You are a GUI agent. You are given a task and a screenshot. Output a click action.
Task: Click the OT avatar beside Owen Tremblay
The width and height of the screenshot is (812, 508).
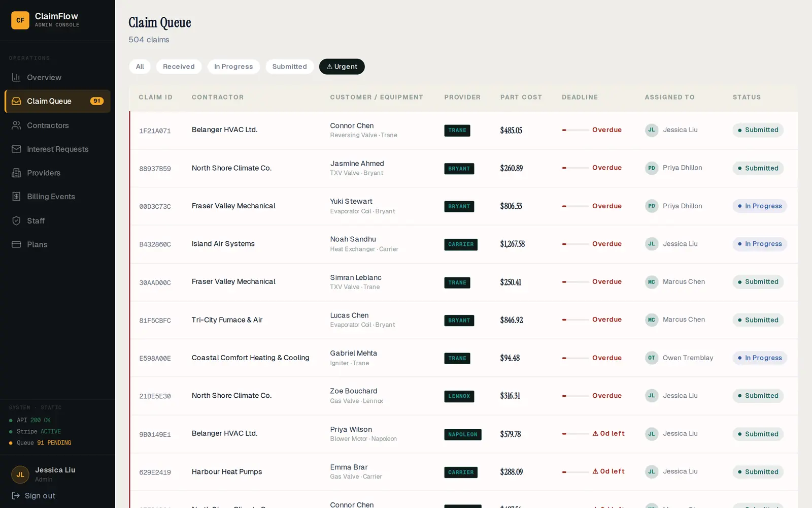(x=652, y=358)
